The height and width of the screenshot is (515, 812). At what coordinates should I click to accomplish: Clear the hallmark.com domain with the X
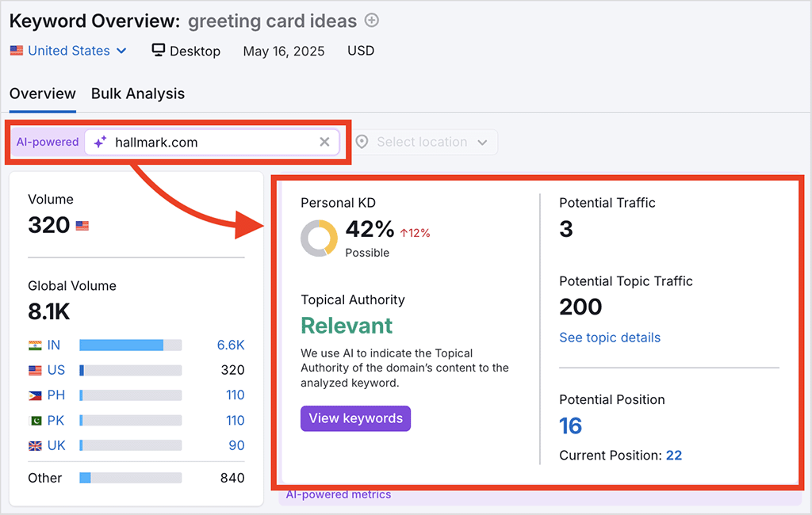(324, 142)
